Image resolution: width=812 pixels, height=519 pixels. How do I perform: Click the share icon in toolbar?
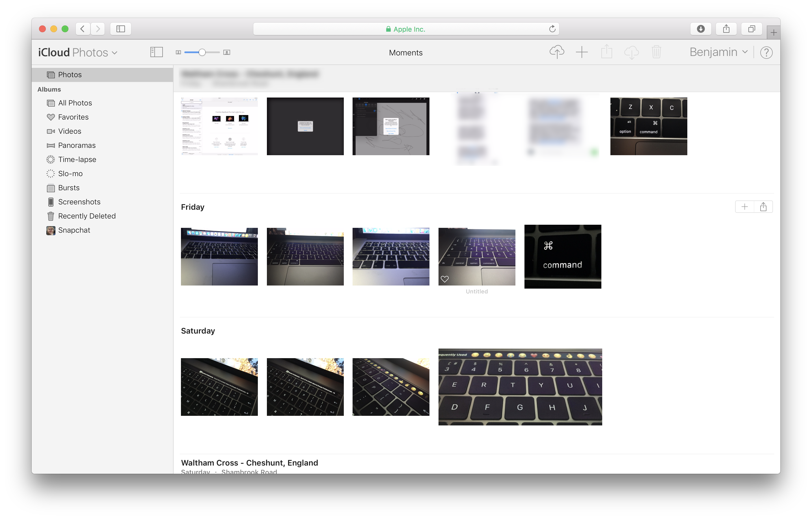[x=606, y=52]
